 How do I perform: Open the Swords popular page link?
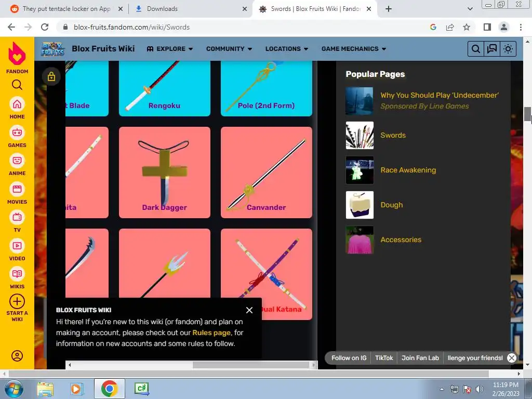393,135
